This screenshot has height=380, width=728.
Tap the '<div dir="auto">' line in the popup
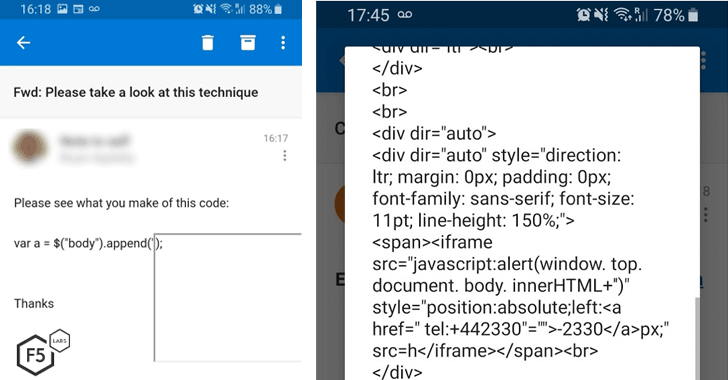434,134
